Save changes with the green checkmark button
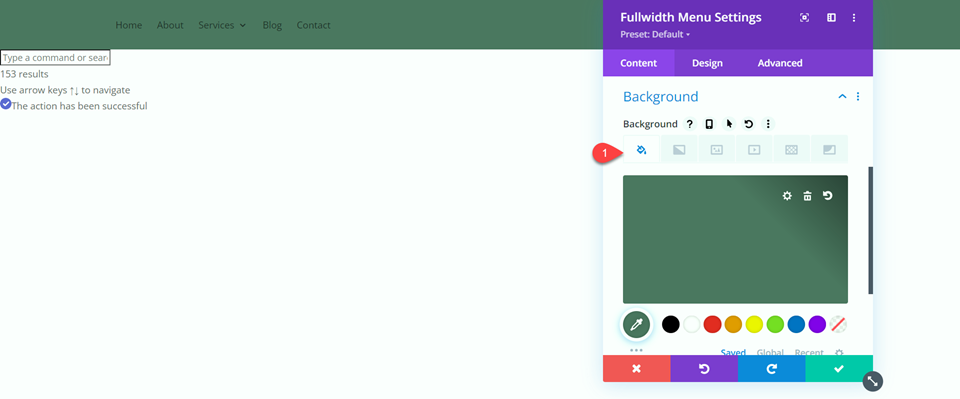 tap(839, 368)
